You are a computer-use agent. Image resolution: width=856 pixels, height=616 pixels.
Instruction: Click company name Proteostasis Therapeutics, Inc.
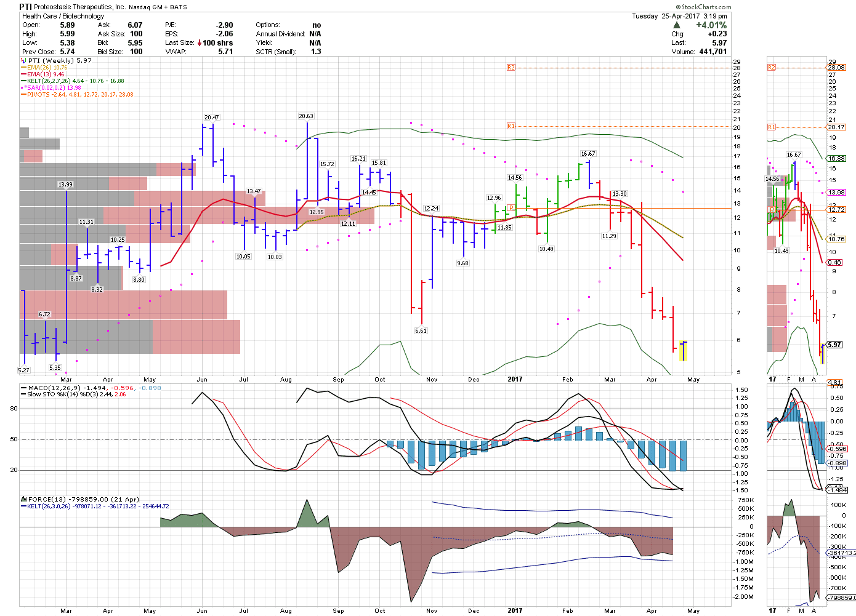click(80, 7)
